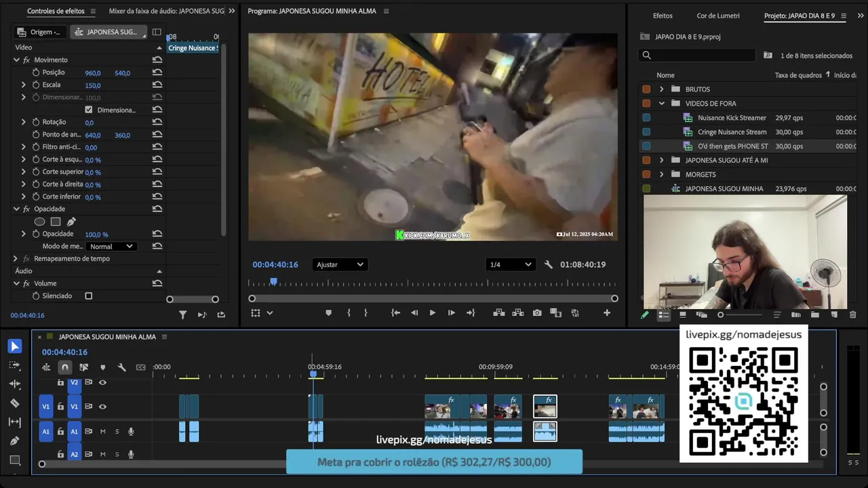
Task: Select the Track Select Forward tool
Action: click(14, 365)
